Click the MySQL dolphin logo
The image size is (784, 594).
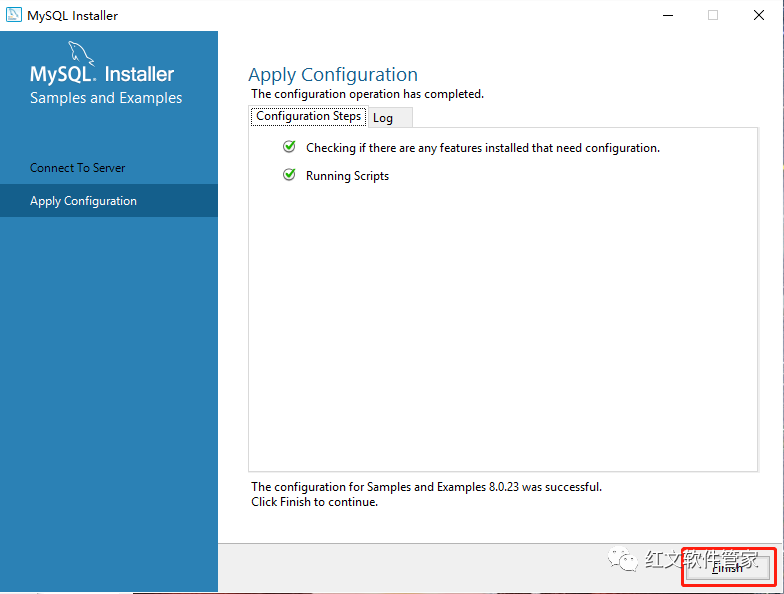81,53
